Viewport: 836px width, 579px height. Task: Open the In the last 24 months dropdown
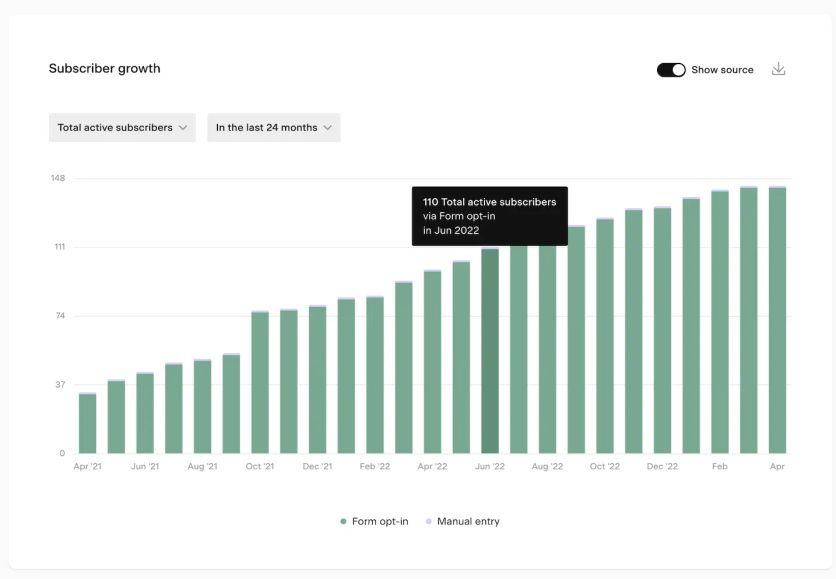[274, 127]
